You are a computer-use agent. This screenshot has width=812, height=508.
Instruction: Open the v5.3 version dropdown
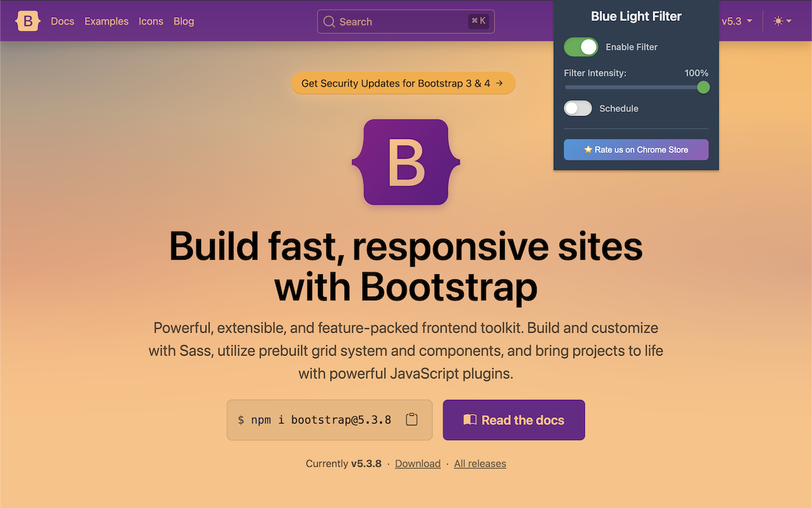[737, 21]
